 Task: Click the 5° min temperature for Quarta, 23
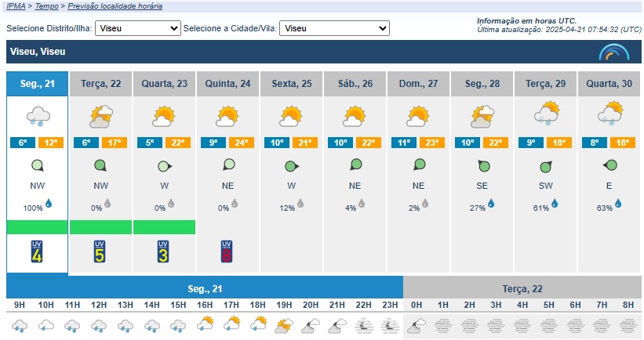pyautogui.click(x=150, y=143)
